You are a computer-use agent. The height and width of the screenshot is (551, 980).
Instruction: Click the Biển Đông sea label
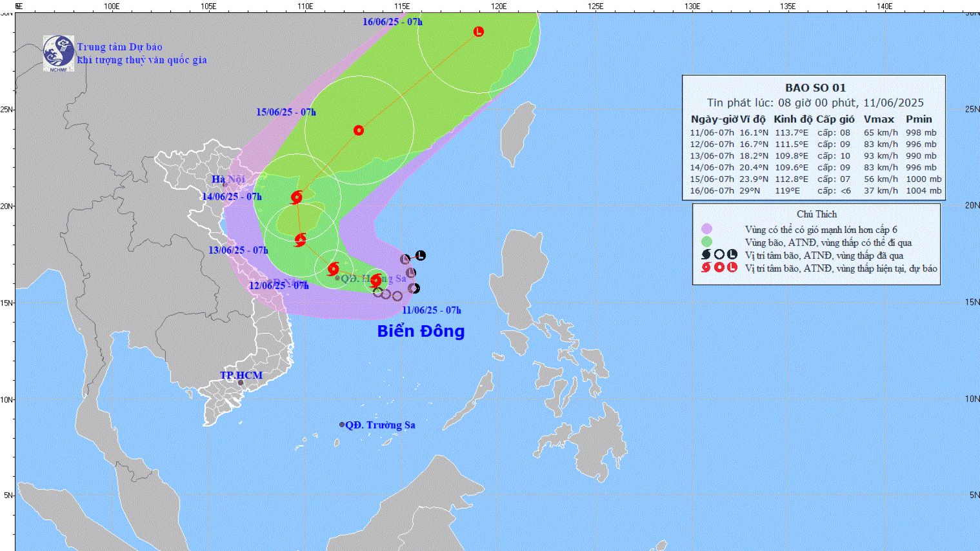tap(421, 330)
